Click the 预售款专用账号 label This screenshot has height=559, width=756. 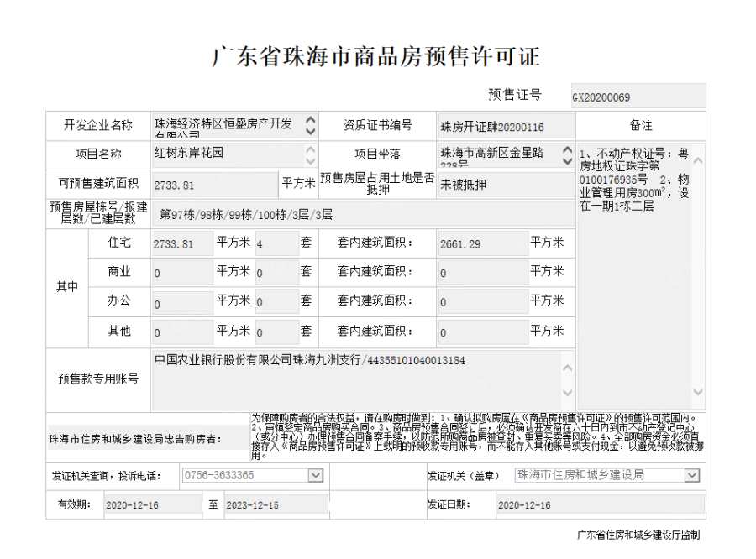pyautogui.click(x=98, y=379)
